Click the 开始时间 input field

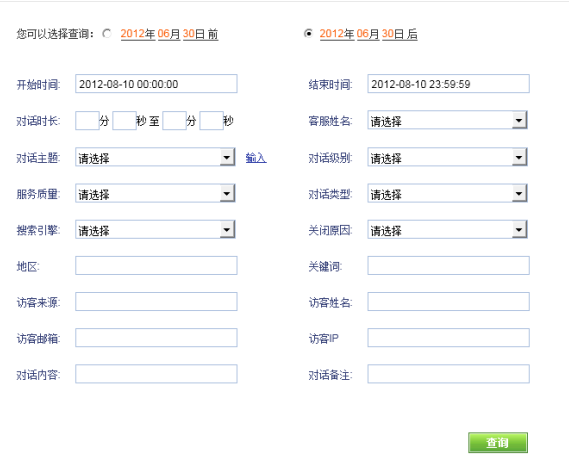pyautogui.click(x=156, y=84)
